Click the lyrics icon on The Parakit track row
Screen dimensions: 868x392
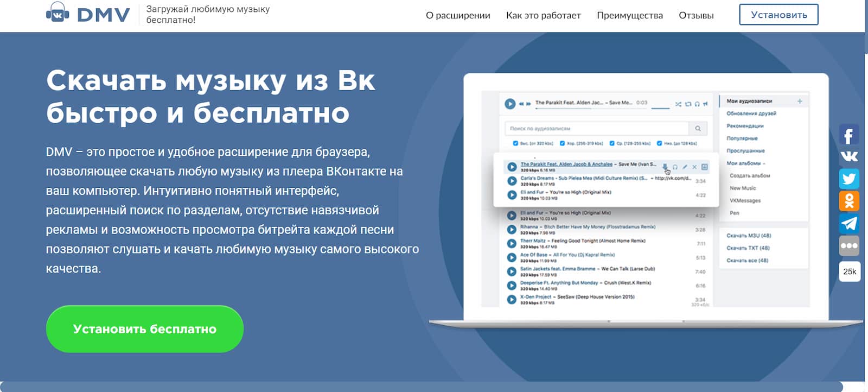(705, 167)
